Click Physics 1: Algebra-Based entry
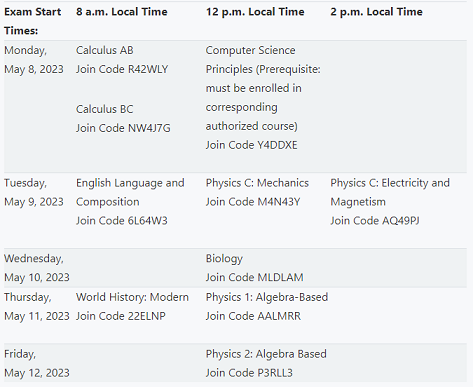The height and width of the screenshot is (387, 473). tap(267, 297)
